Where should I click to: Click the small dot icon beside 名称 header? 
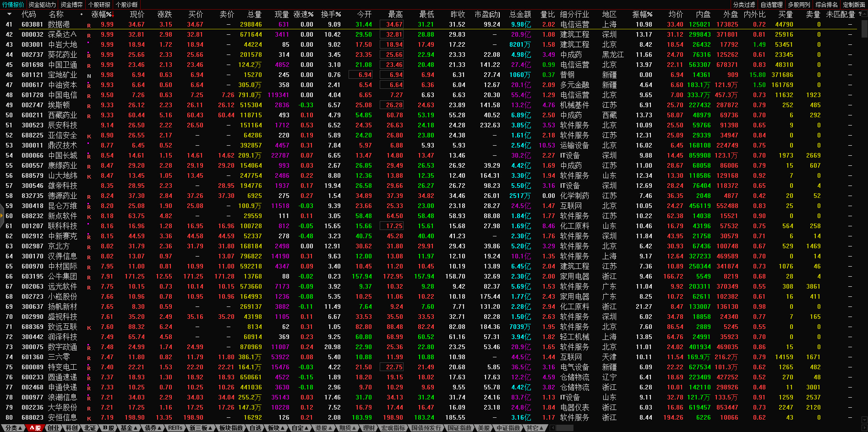pos(82,14)
